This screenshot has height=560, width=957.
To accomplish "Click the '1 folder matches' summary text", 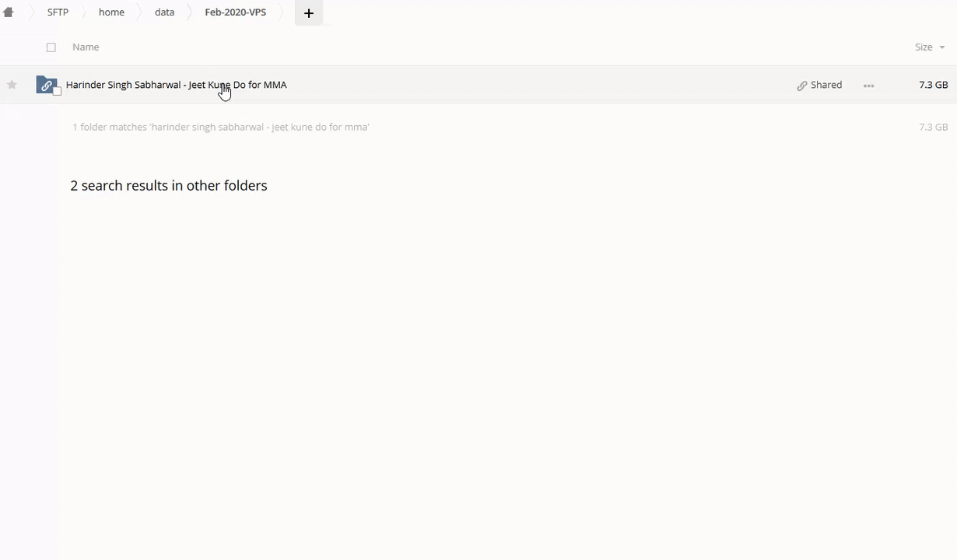I will click(x=220, y=127).
